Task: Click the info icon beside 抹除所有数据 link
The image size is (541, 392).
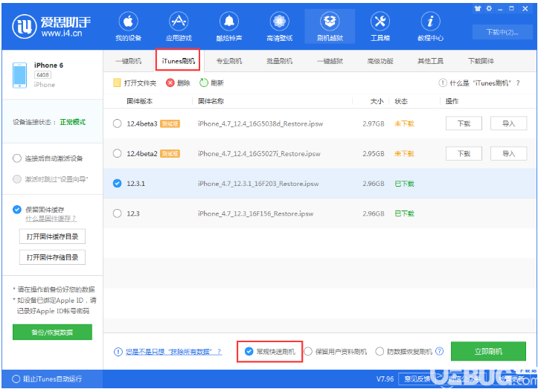Action: tap(118, 352)
